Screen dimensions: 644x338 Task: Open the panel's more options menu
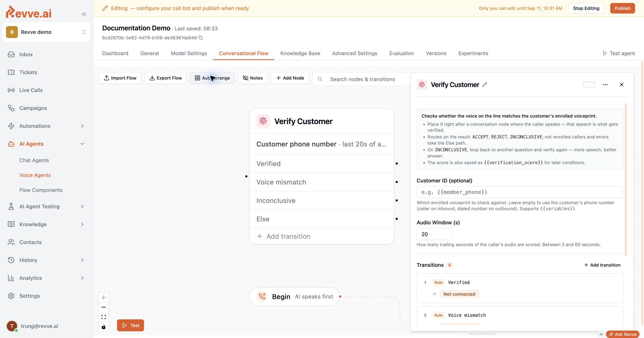(605, 85)
